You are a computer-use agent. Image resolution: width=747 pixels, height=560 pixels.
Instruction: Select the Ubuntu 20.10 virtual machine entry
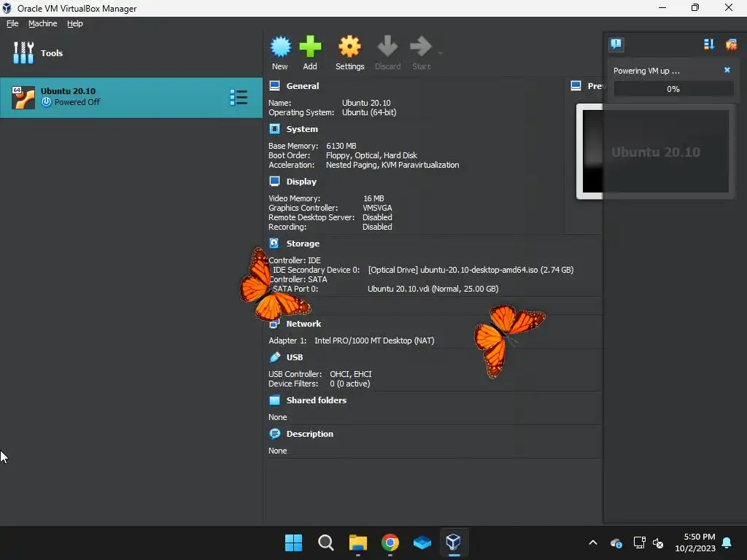pyautogui.click(x=131, y=97)
